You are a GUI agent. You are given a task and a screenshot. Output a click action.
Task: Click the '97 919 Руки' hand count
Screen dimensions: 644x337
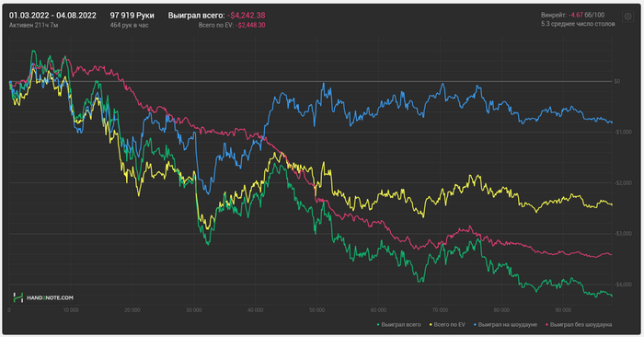tap(132, 16)
